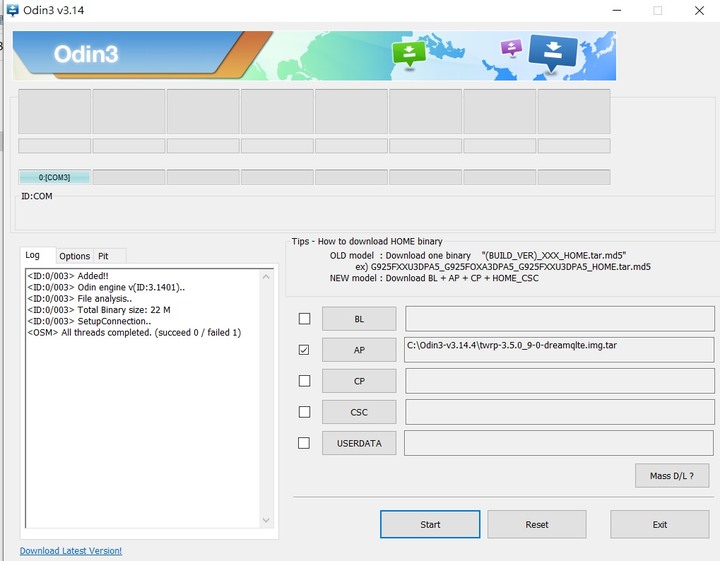Viewport: 720px width, 561px height.
Task: Click the Odin3 app icon in title bar
Action: pos(12,10)
